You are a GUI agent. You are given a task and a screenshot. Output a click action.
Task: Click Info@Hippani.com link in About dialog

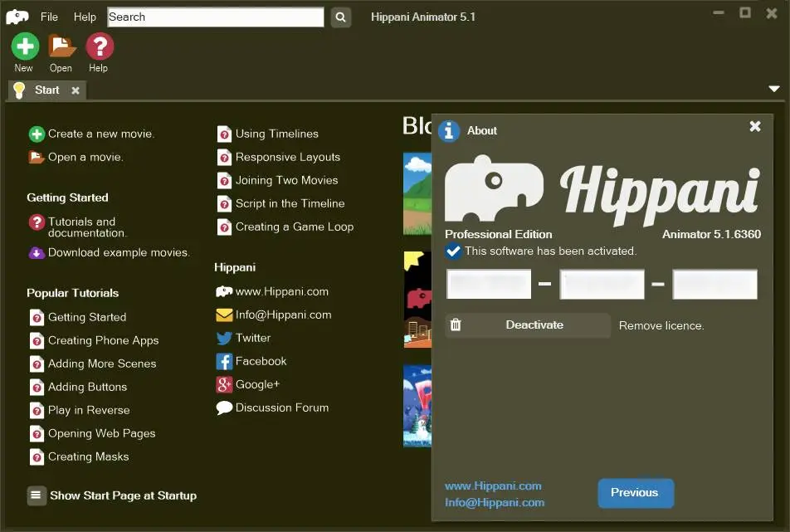495,503
